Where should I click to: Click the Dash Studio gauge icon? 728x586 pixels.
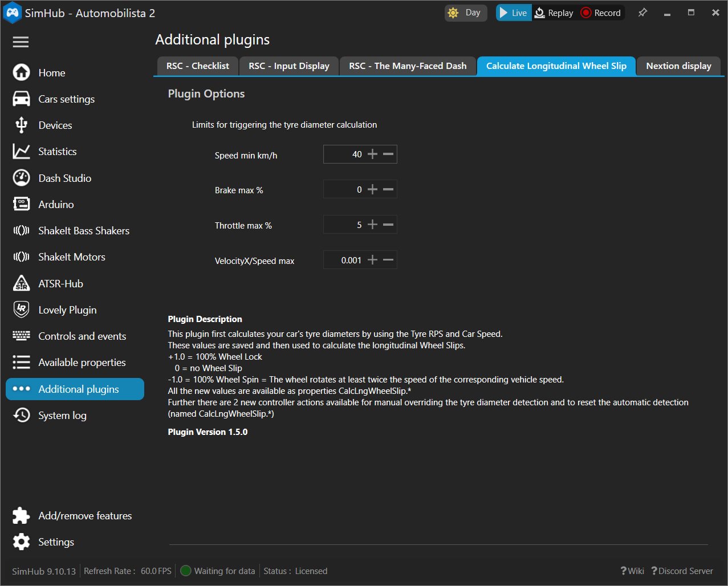(21, 178)
